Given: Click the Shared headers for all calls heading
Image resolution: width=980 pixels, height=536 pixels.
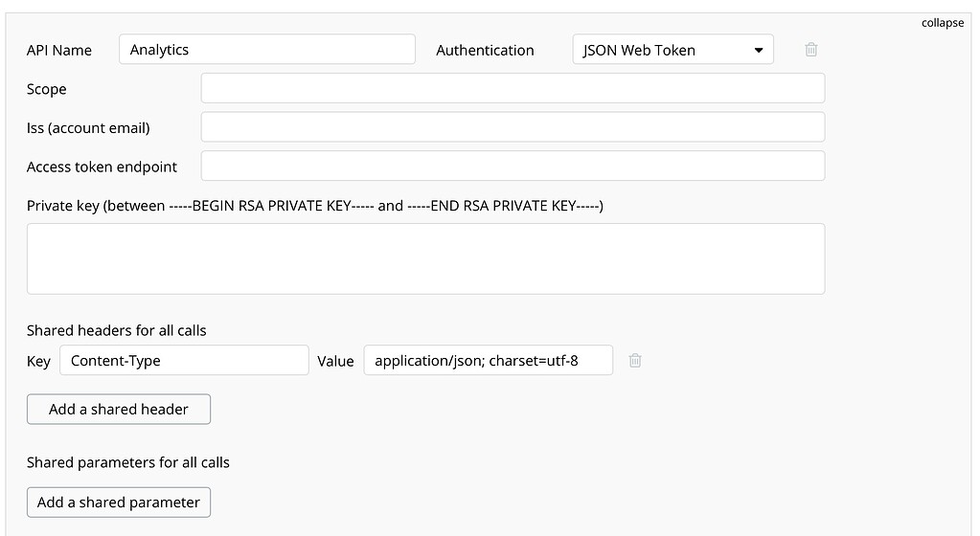Looking at the screenshot, I should pos(116,330).
